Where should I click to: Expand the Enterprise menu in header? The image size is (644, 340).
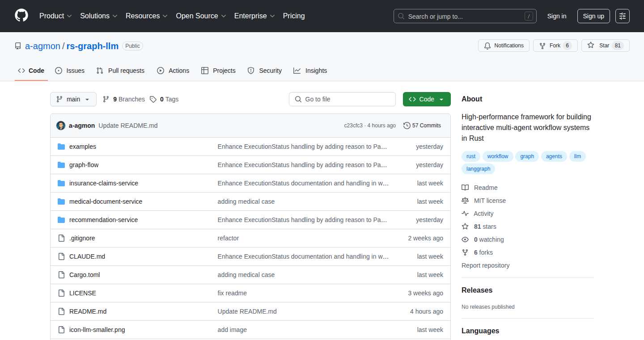254,16
